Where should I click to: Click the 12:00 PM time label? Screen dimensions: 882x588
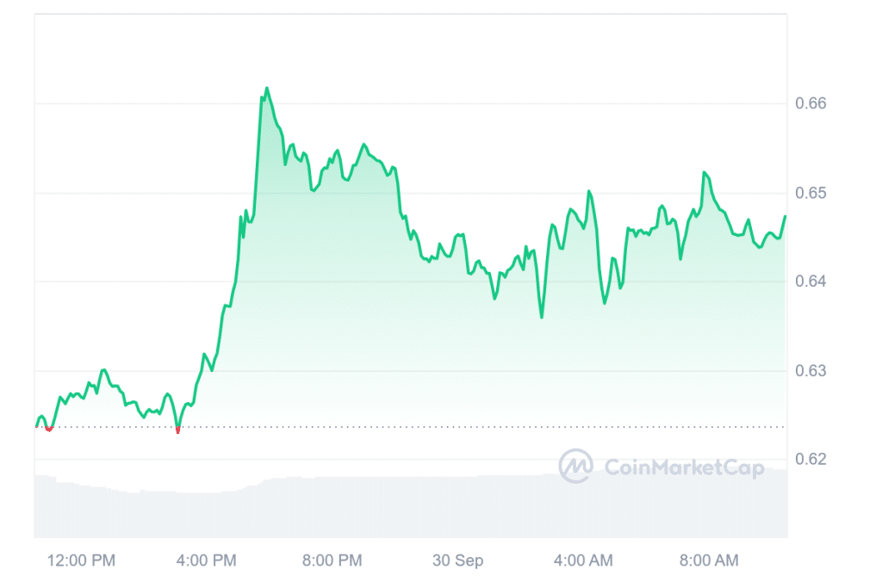point(79,560)
